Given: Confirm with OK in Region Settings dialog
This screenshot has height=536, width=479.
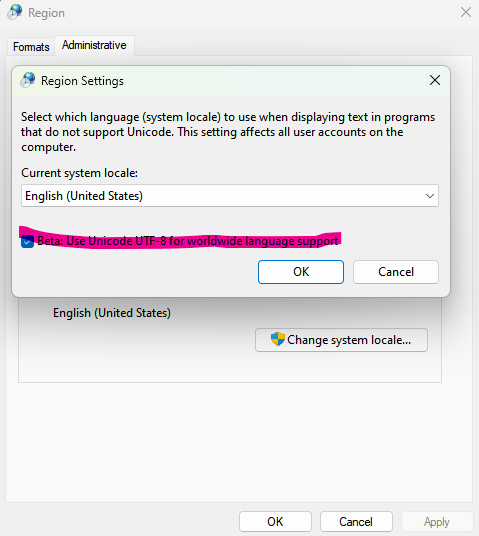Looking at the screenshot, I should (301, 272).
